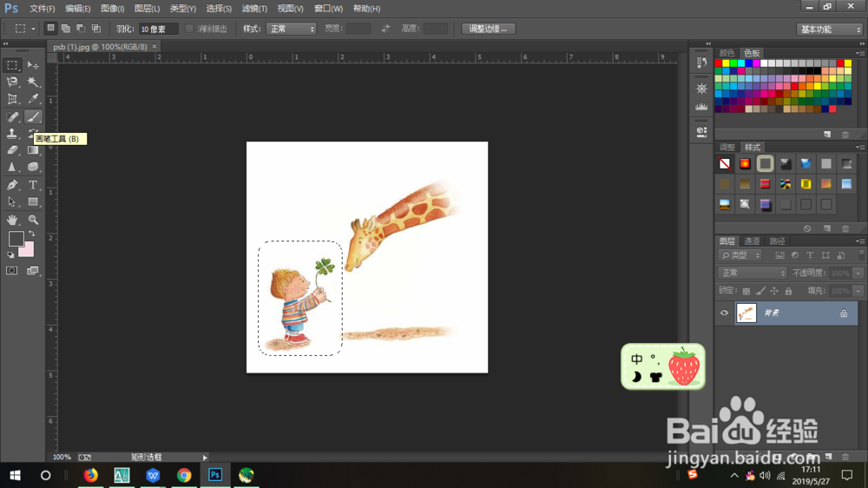This screenshot has height=488, width=868.
Task: Select the Gradient tool
Action: tap(33, 150)
